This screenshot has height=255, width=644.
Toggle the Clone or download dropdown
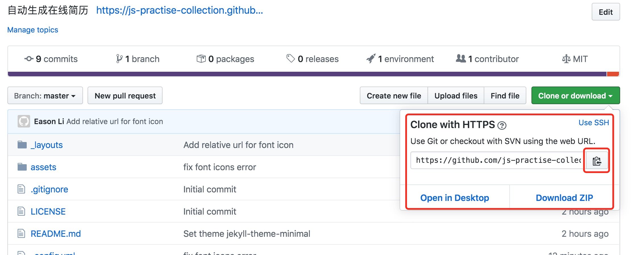coord(576,96)
